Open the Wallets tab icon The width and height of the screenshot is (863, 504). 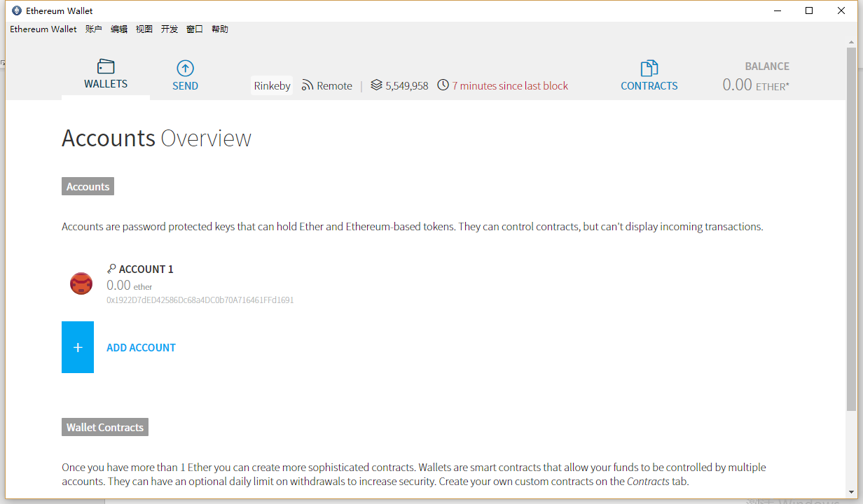click(x=106, y=66)
